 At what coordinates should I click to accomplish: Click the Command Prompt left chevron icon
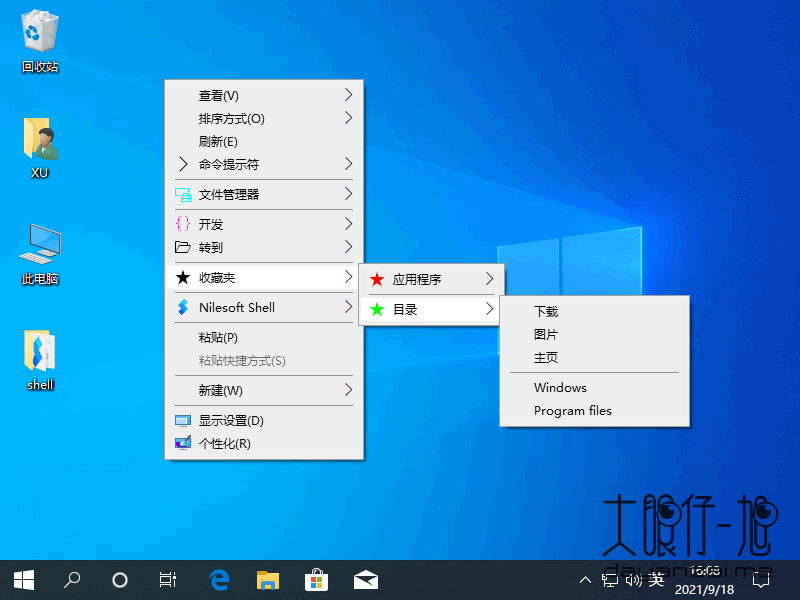pyautogui.click(x=183, y=164)
